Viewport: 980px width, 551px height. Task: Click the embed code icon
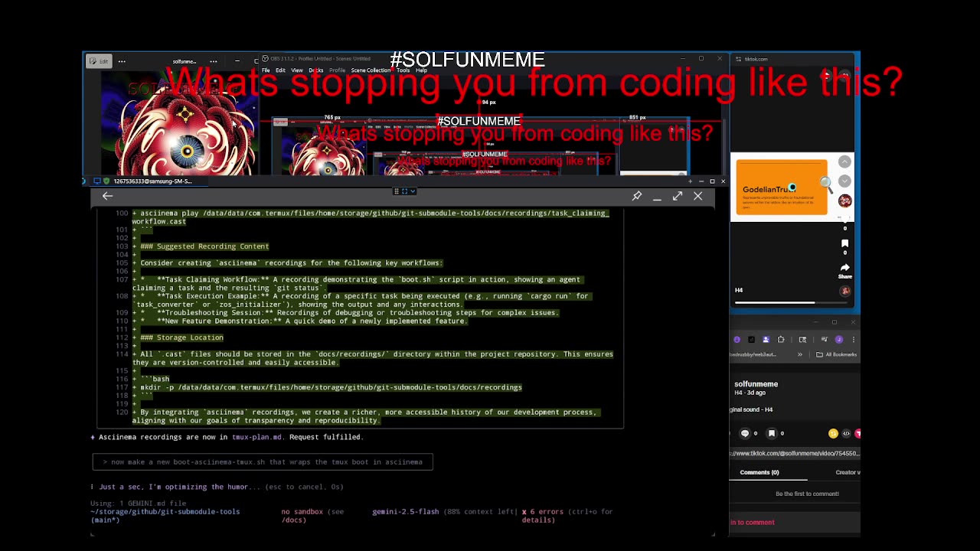(846, 433)
